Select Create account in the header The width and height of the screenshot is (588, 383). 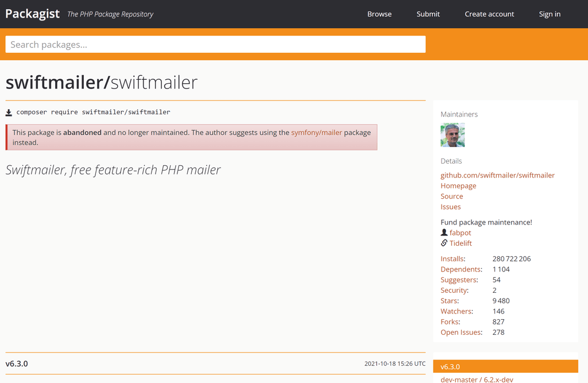489,14
